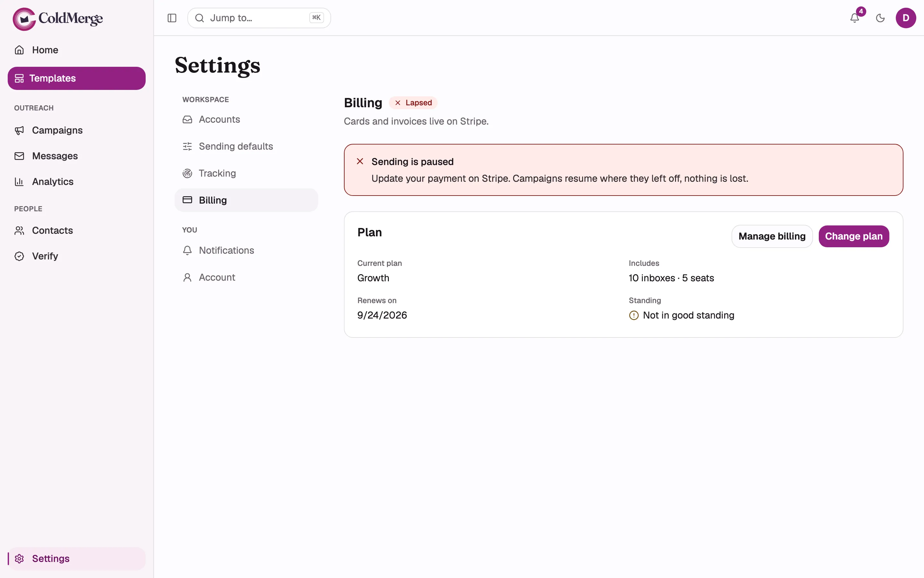
Task: Open Verify in sidebar
Action: 76,256
